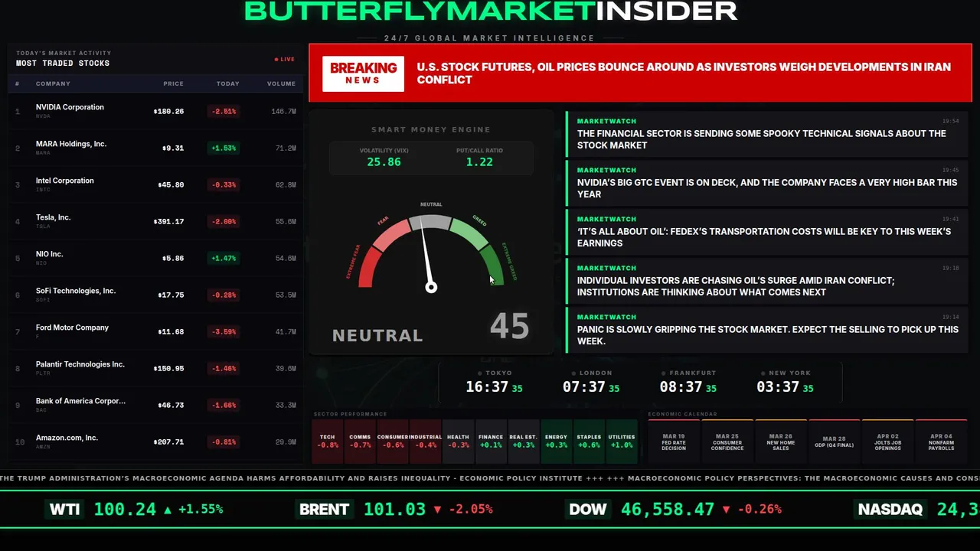The width and height of the screenshot is (980, 551).
Task: Open the APR 02 JOLTS Job Openings event
Action: coord(888,442)
